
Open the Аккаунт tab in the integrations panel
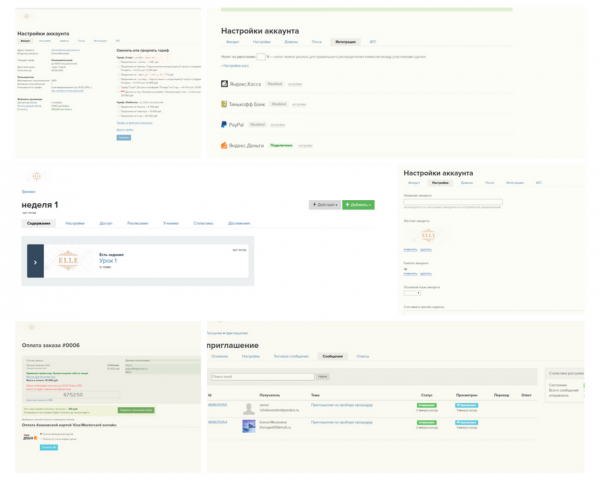[x=233, y=42]
